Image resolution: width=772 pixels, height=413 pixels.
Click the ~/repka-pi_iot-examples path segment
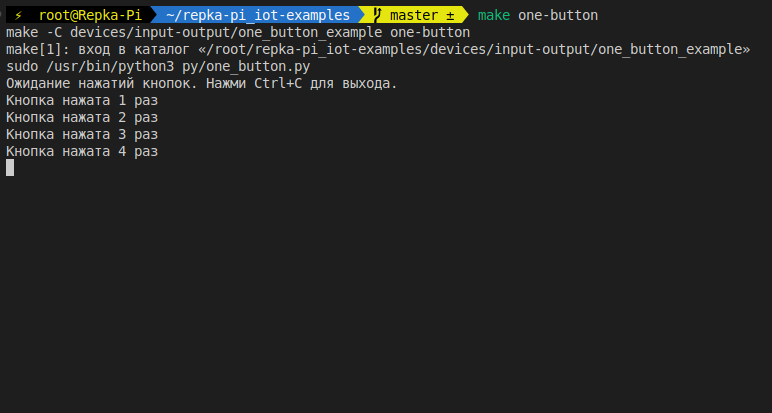258,15
